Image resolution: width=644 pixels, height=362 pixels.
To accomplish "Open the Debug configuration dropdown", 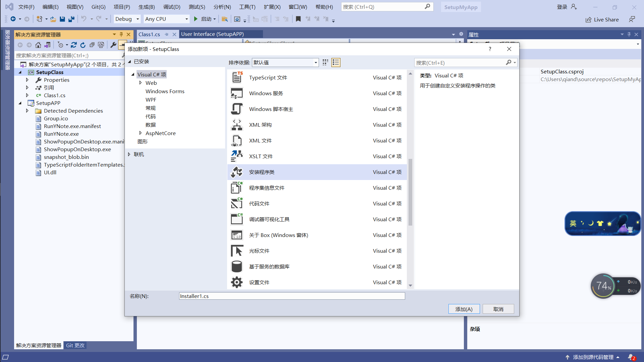I will coord(138,19).
